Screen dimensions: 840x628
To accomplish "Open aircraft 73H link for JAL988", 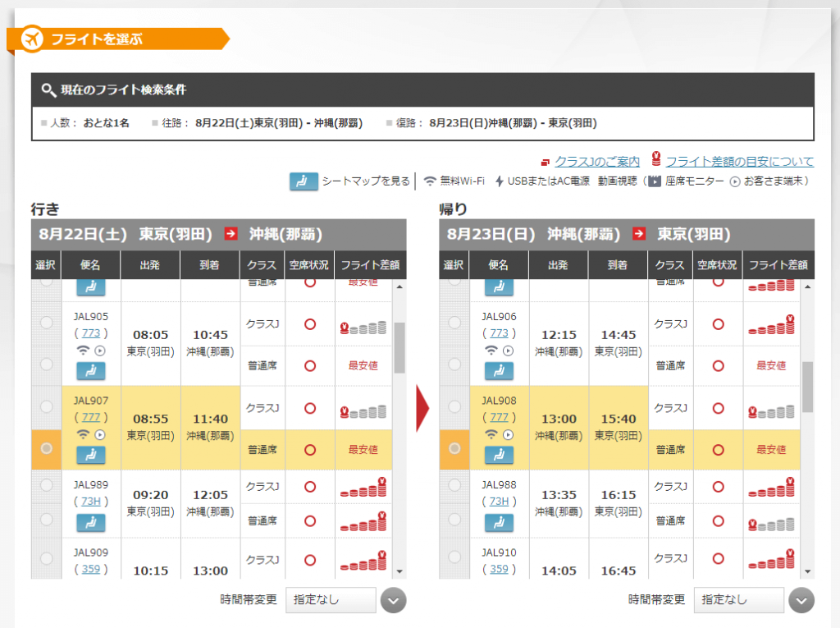I will tap(500, 502).
